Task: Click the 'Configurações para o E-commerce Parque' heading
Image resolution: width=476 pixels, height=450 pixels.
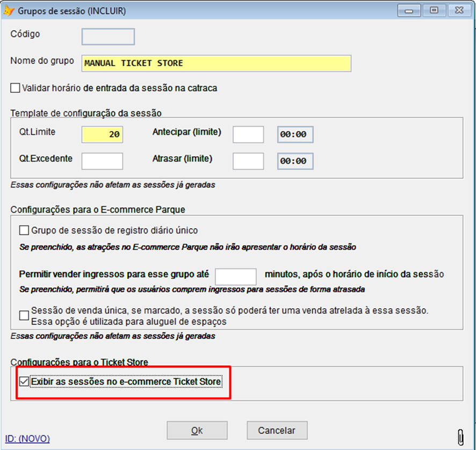Action: pyautogui.click(x=98, y=209)
